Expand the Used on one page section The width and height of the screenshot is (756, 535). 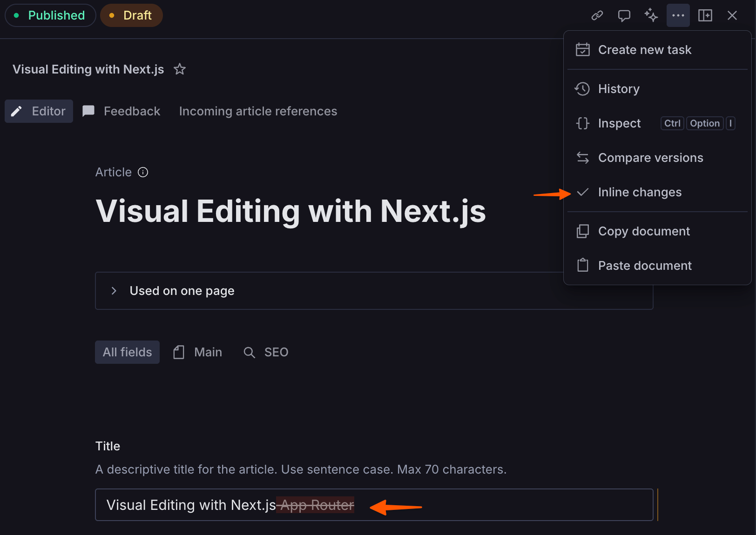(x=374, y=291)
